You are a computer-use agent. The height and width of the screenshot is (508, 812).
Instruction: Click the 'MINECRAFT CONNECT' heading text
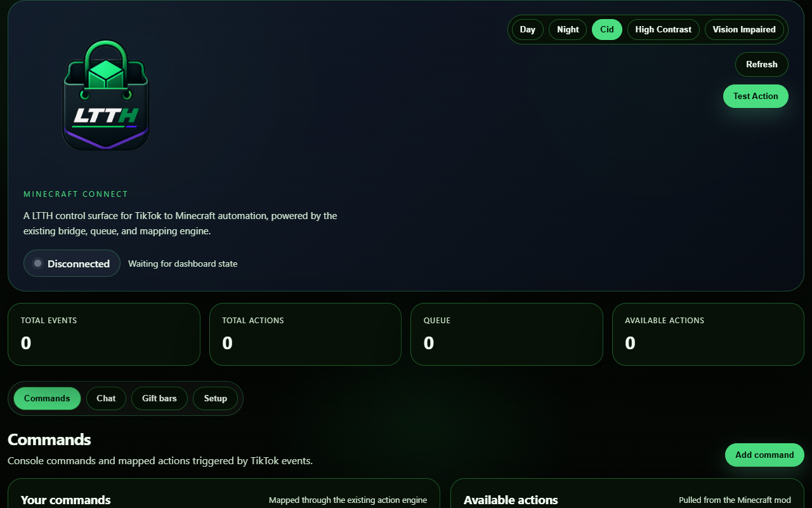(75, 194)
